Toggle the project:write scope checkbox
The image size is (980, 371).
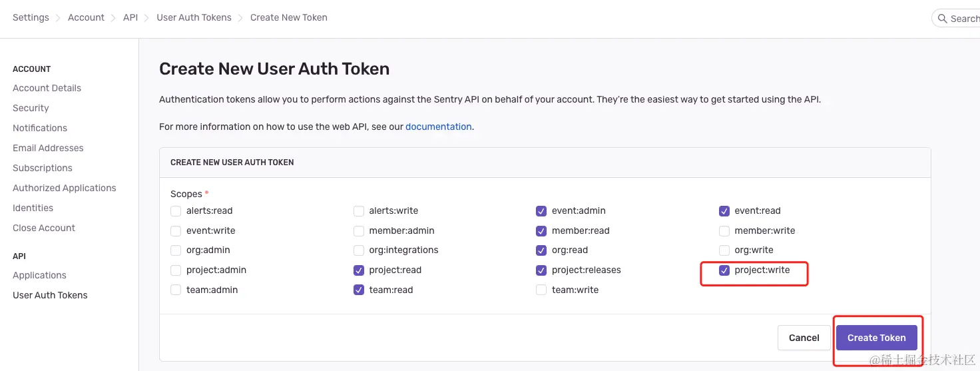(x=724, y=270)
